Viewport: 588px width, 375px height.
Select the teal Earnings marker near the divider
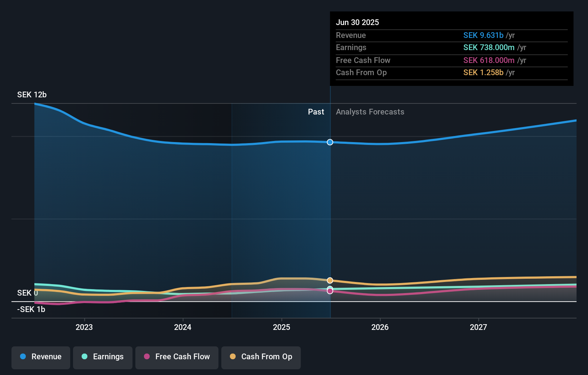tap(330, 288)
